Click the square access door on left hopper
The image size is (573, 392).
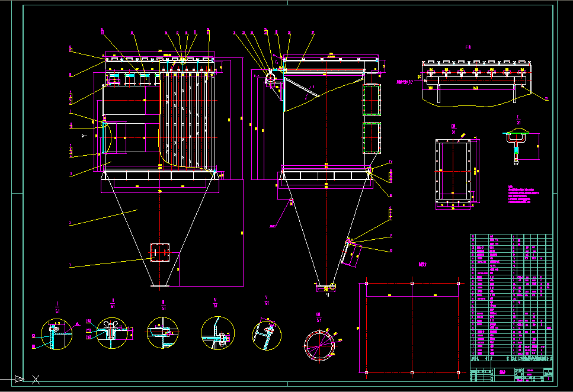coord(160,252)
